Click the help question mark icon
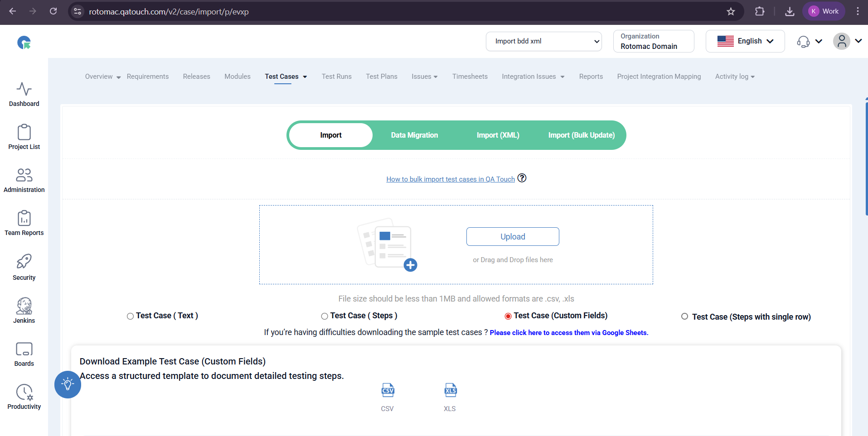 522,178
